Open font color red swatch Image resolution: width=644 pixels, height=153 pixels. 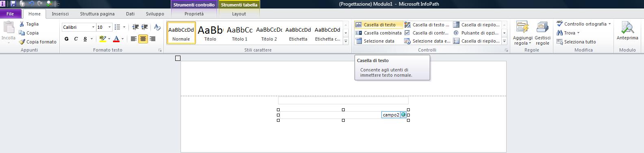(116, 39)
